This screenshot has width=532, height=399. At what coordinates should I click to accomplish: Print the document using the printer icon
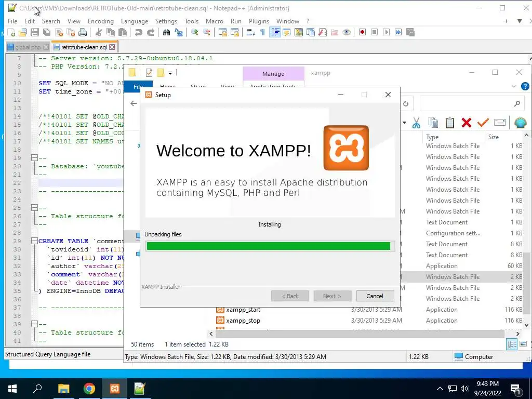[x=83, y=32]
